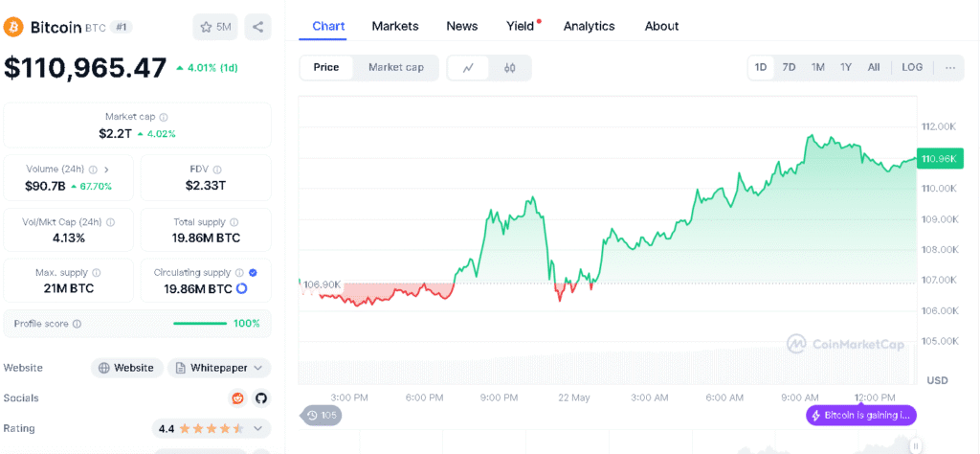Click the USD currency label on chart axis
The height and width of the screenshot is (454, 980).
937,380
